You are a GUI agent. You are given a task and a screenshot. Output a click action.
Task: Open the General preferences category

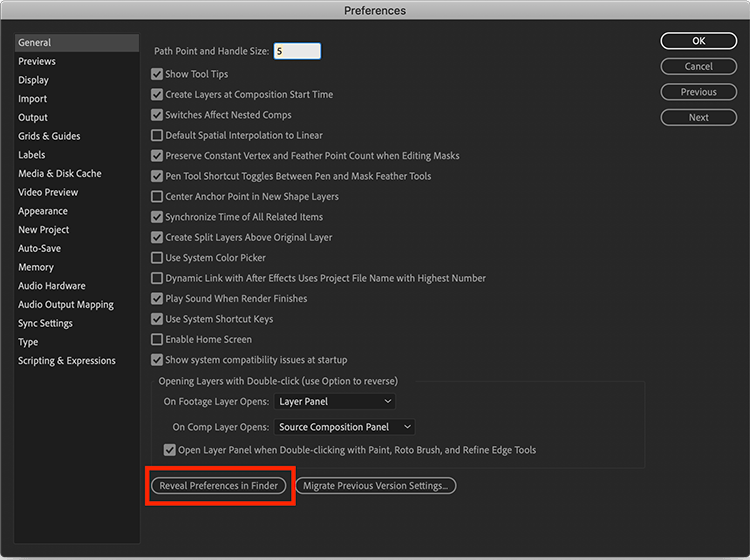click(x=77, y=43)
